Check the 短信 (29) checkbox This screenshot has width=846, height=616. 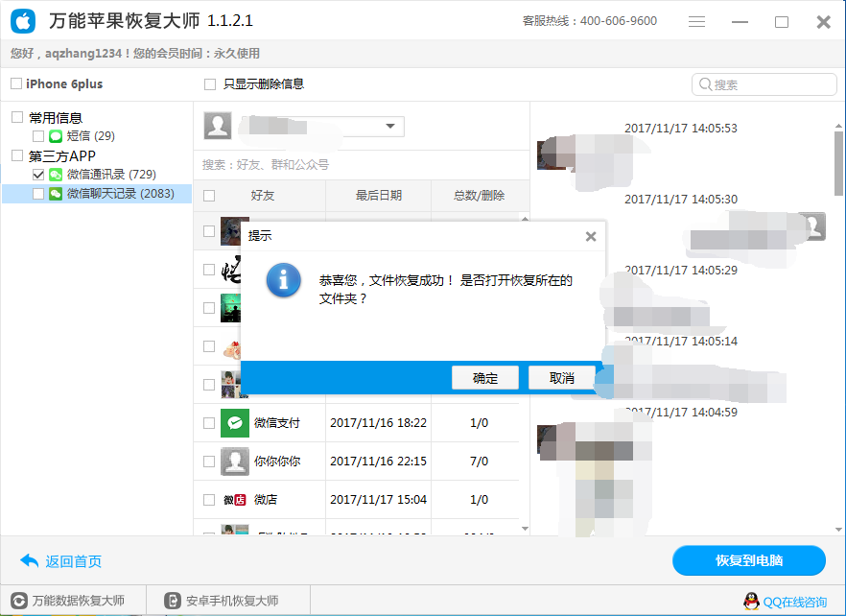pos(38,136)
